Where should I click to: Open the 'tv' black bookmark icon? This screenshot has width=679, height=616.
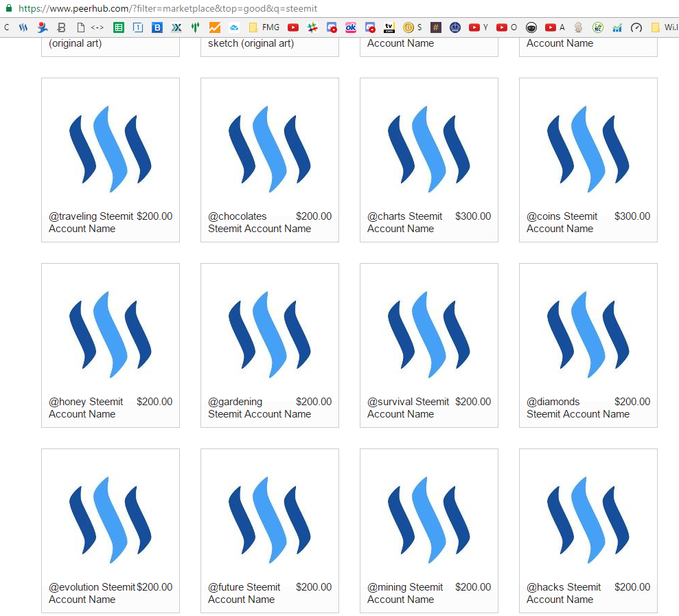click(389, 27)
